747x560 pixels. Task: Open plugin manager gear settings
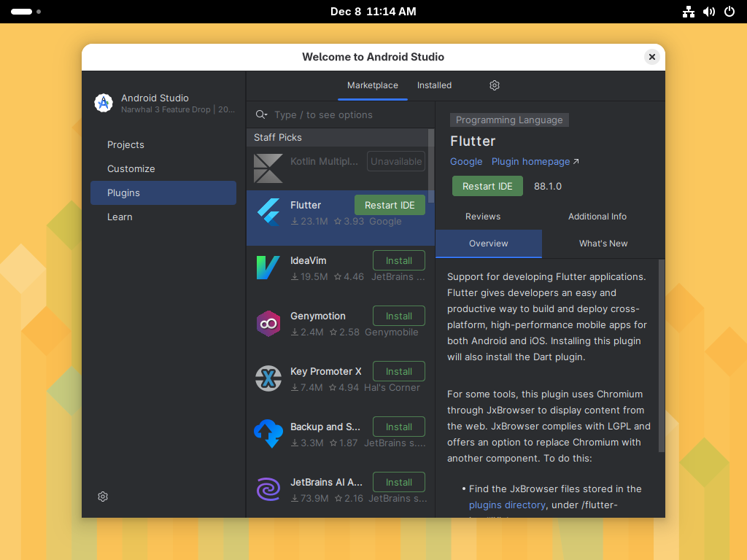point(495,85)
